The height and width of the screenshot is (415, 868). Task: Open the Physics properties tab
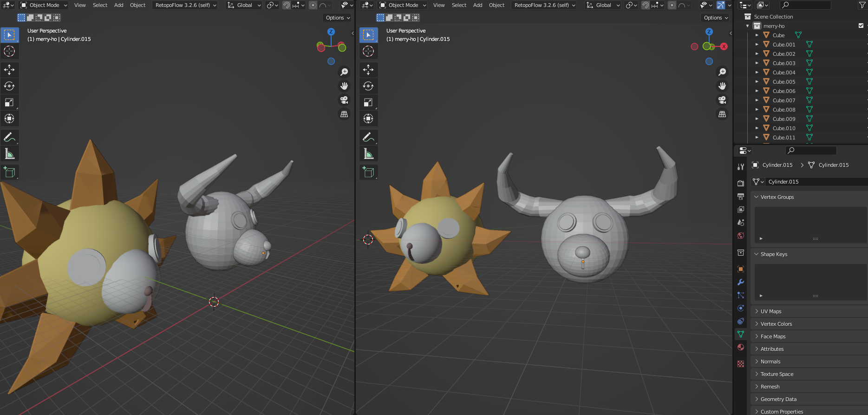pyautogui.click(x=741, y=308)
